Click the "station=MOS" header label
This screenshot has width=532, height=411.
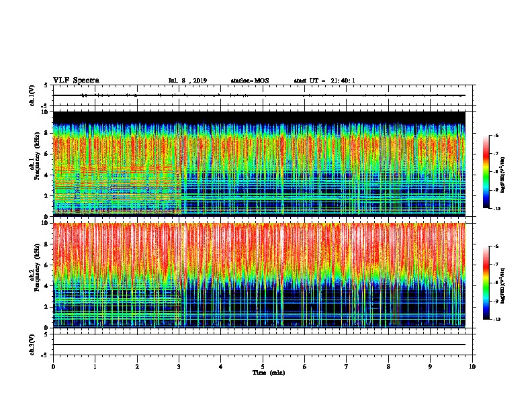(250, 81)
